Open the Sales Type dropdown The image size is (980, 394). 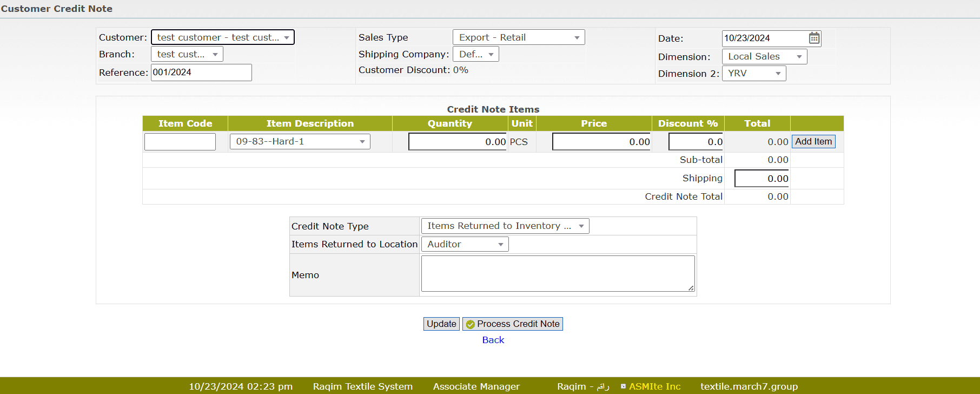(518, 37)
